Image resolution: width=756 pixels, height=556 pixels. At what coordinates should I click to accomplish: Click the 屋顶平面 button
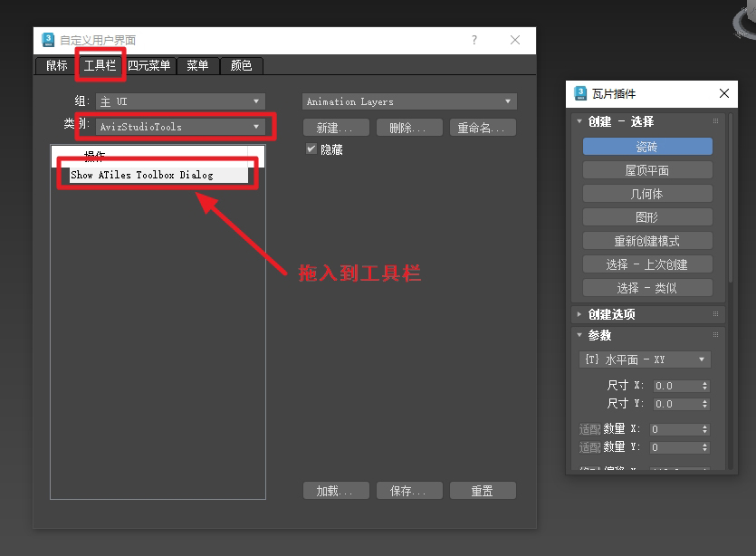pyautogui.click(x=647, y=170)
